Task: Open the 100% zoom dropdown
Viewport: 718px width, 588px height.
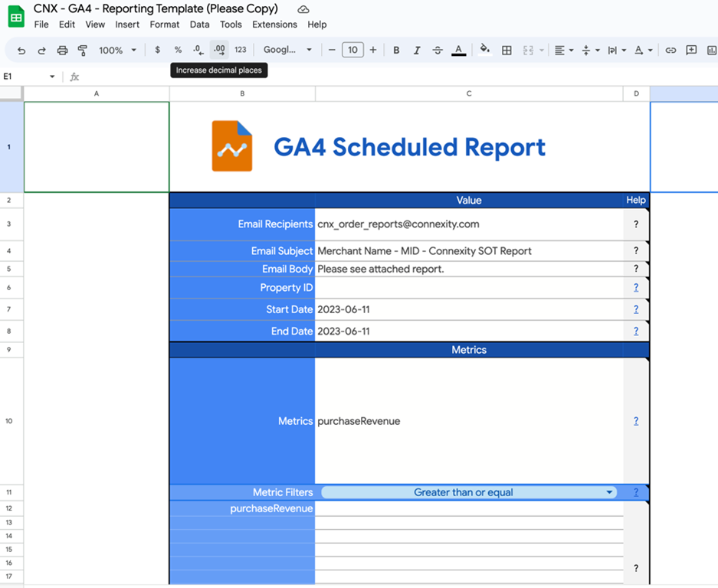Action: 118,51
